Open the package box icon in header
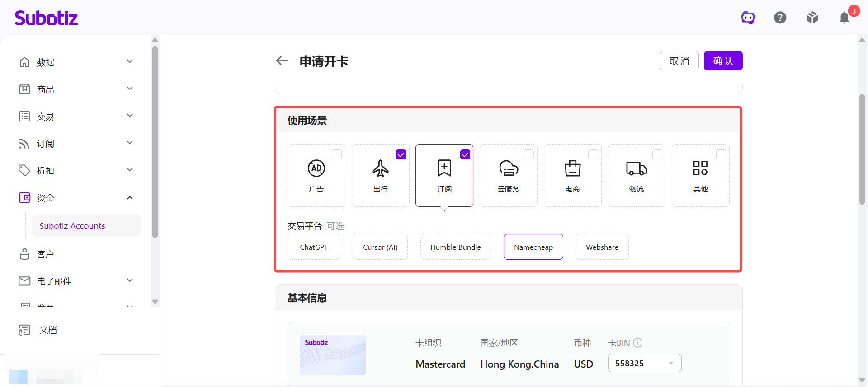 click(812, 18)
